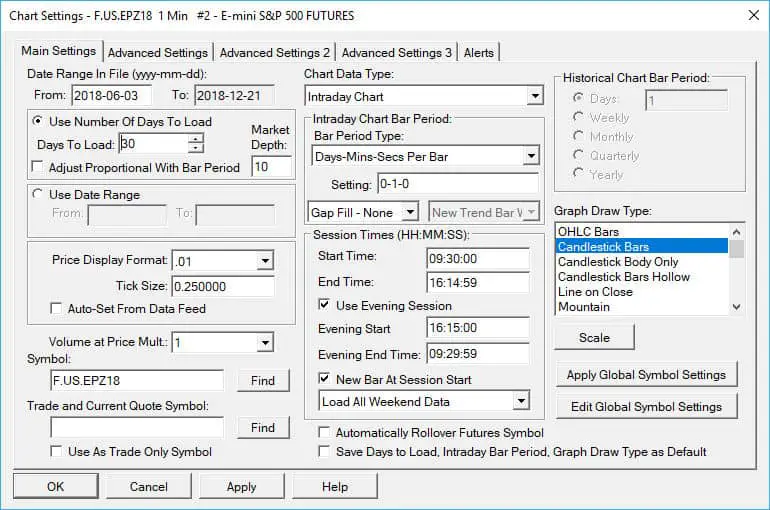Confirm with the OK button
Image resolution: width=770 pixels, height=510 pixels.
(x=55, y=486)
